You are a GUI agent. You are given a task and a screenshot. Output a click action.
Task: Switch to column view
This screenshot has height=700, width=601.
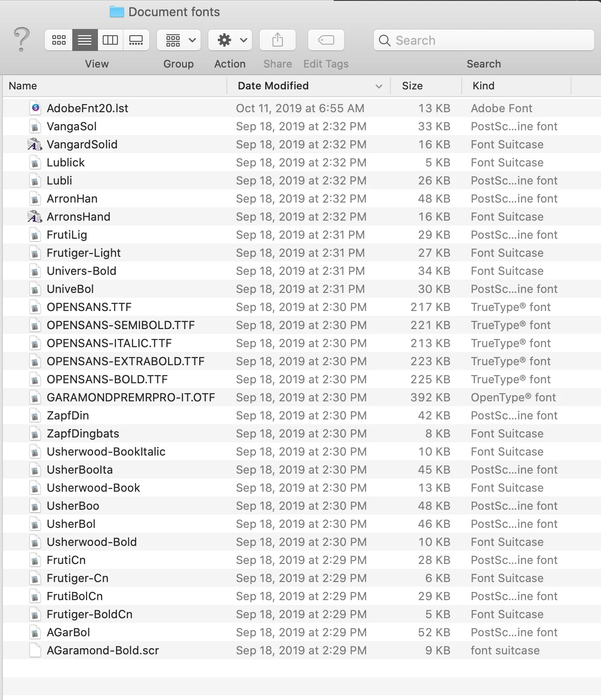pos(110,40)
